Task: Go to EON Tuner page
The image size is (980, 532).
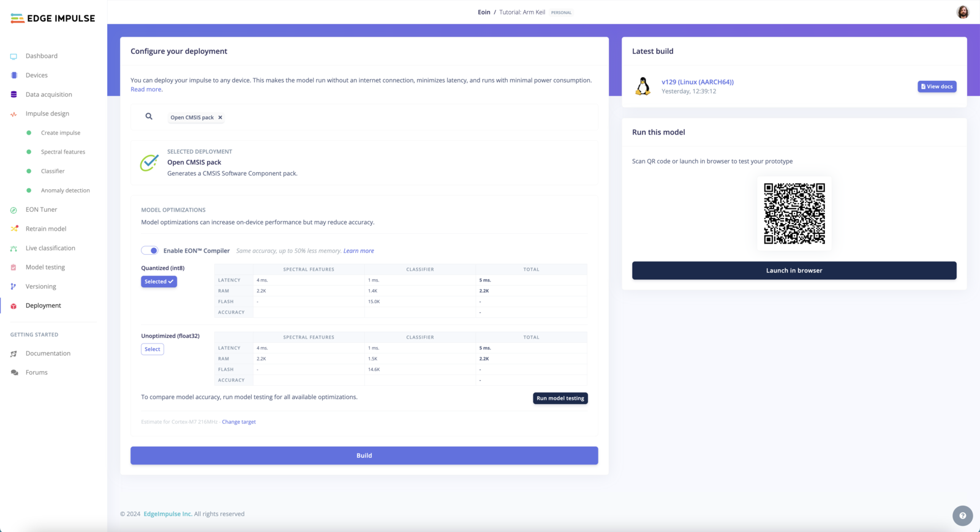Action: (x=41, y=209)
